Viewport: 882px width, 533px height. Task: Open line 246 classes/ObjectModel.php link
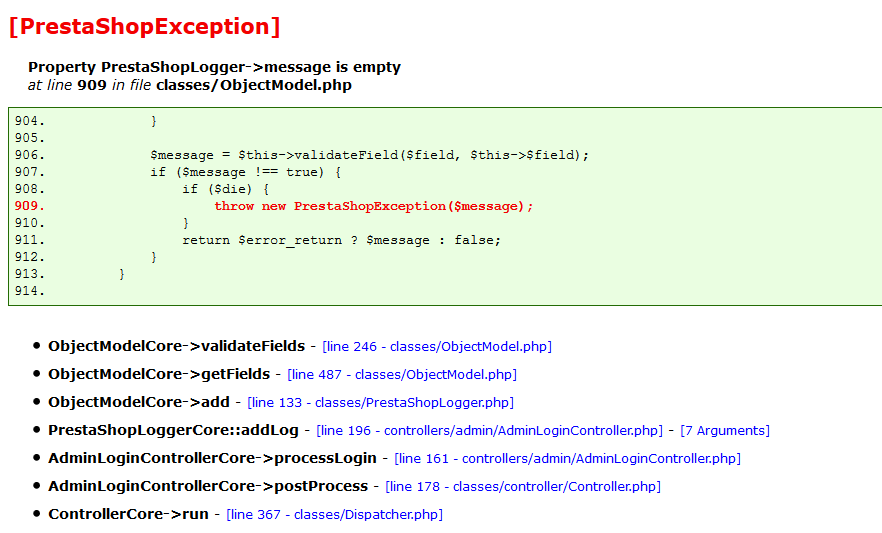pos(436,346)
